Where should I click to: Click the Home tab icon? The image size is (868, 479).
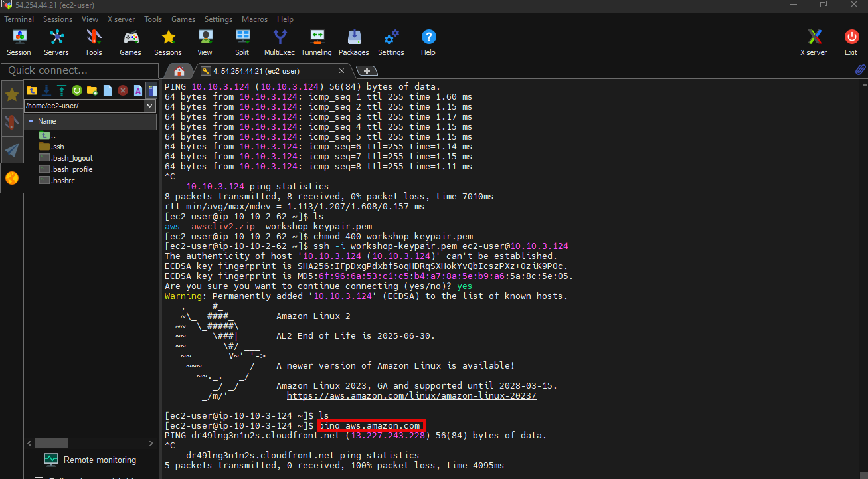tap(179, 71)
